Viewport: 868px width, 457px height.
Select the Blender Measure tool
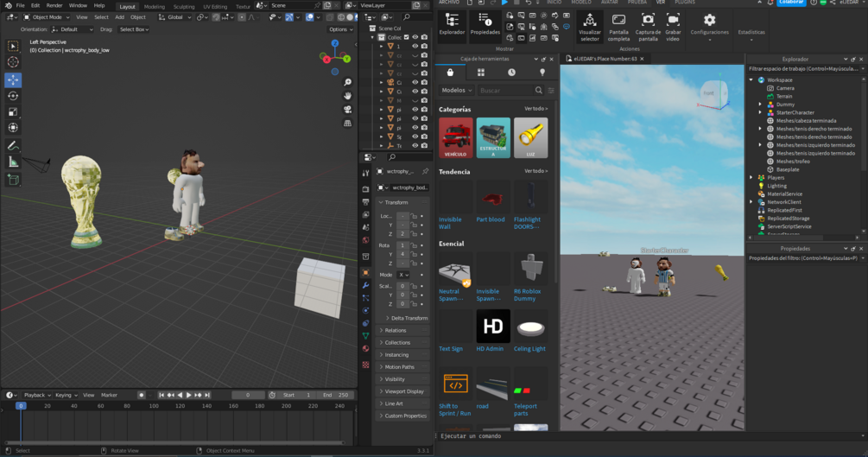click(13, 162)
